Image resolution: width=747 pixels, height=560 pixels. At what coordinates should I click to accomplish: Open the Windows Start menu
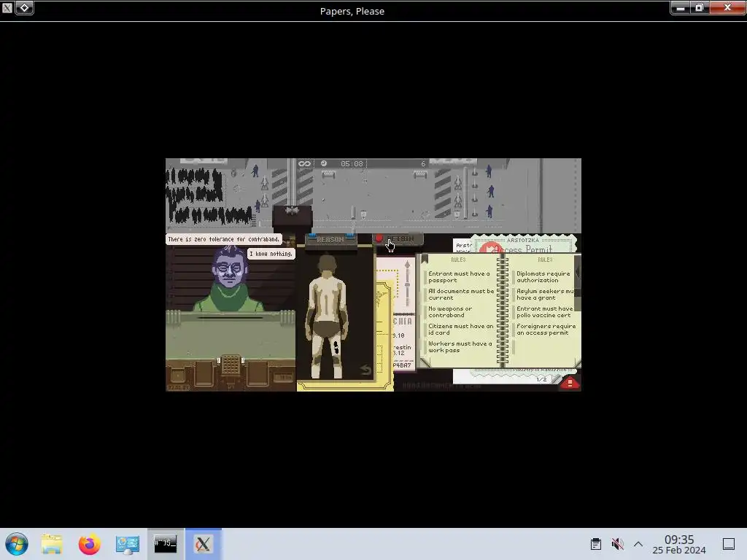(x=17, y=544)
